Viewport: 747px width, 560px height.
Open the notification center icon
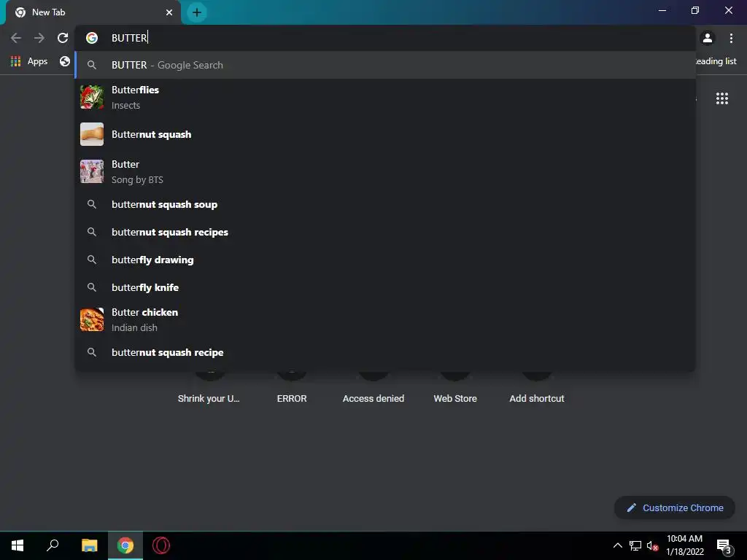[x=724, y=546]
